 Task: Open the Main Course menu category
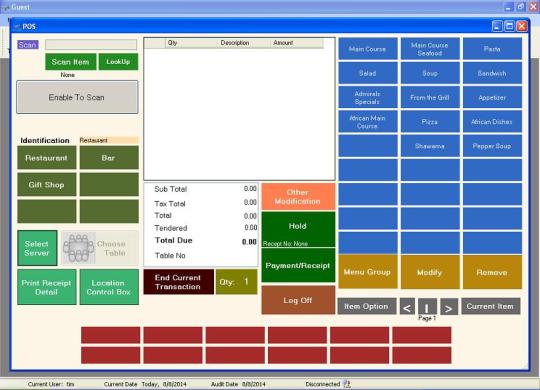coord(368,49)
